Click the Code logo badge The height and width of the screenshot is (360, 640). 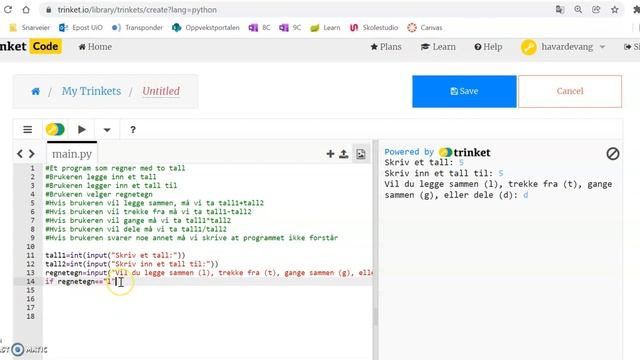tap(45, 46)
